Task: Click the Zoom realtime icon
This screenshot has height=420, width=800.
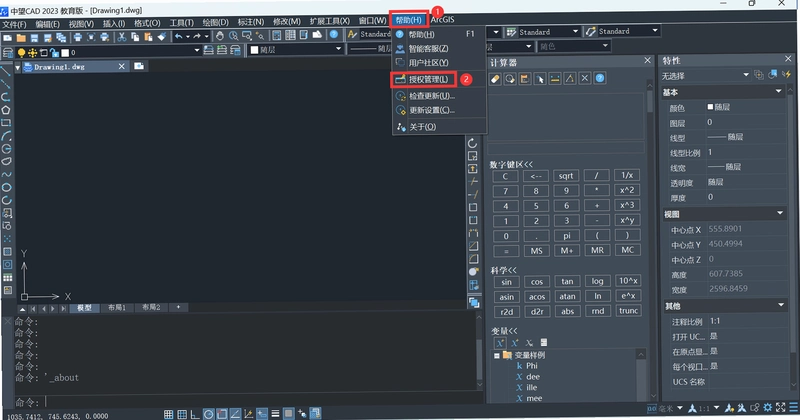Action: tap(233, 36)
